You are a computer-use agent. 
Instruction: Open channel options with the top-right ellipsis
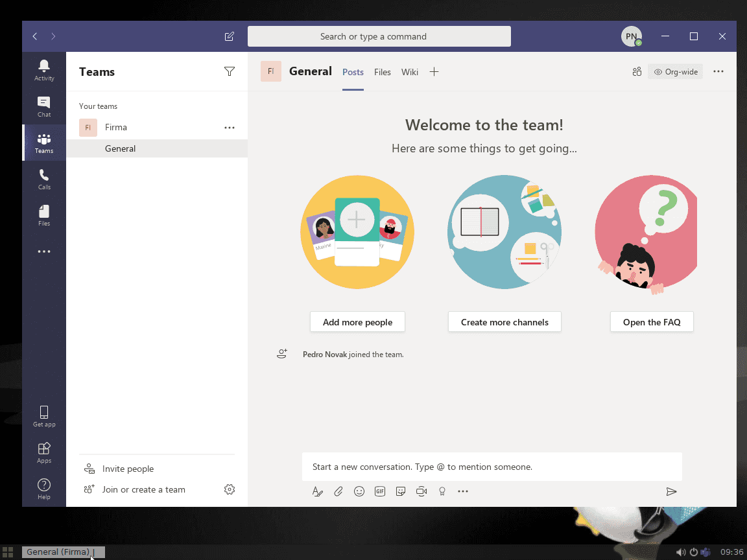coord(718,71)
